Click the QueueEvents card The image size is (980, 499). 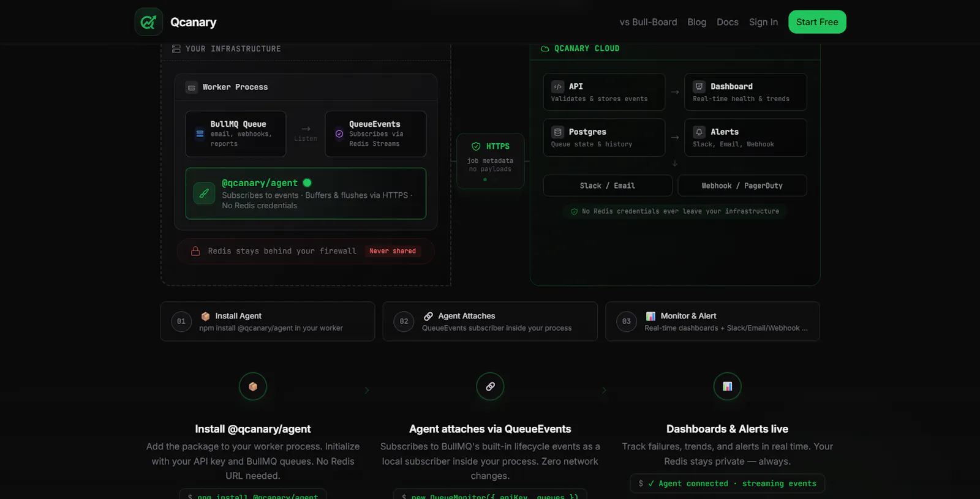(x=375, y=134)
